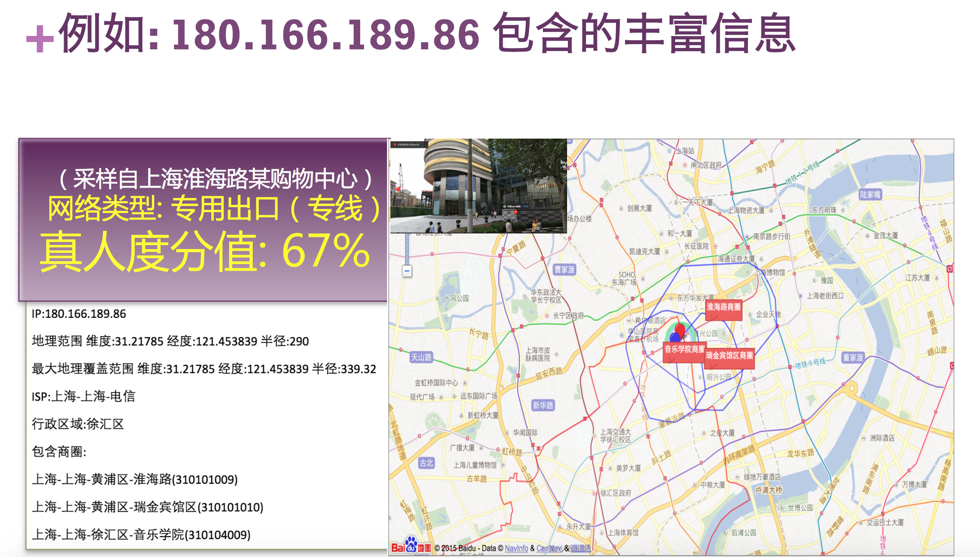Select the 瑞金宾馆区商圈 red label
980x557 pixels.
729,356
